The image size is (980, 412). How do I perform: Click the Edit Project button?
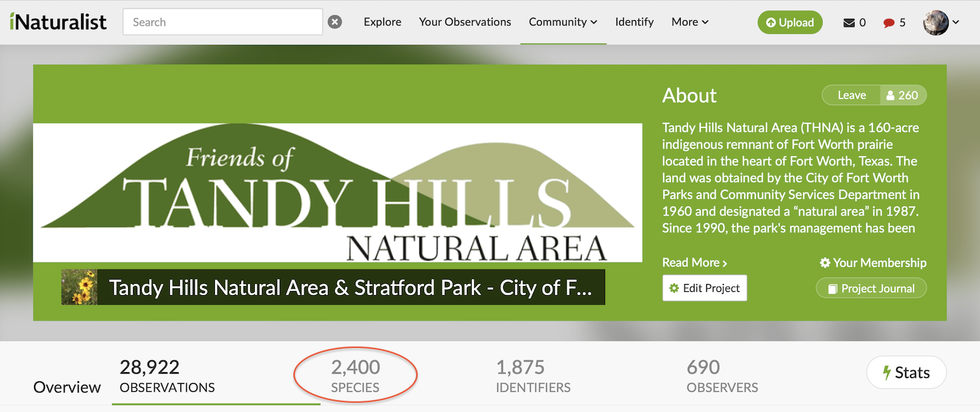tap(704, 288)
